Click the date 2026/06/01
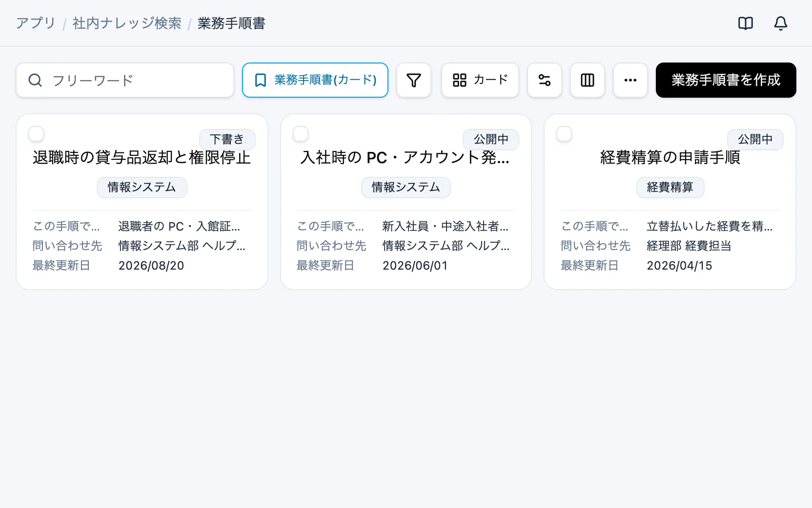812x508 pixels. click(x=415, y=266)
